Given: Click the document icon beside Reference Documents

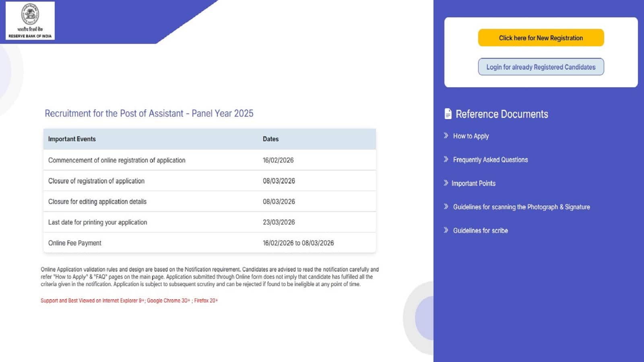Looking at the screenshot, I should click(x=448, y=114).
